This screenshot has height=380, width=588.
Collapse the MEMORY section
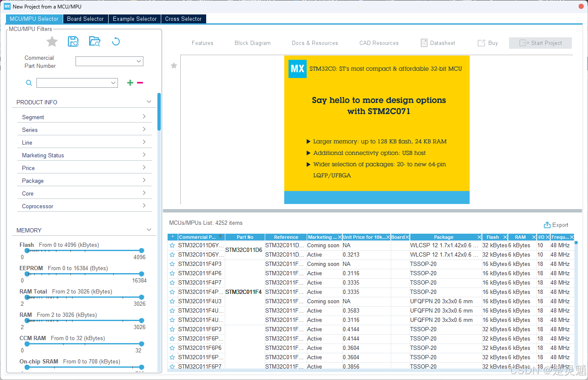pos(149,230)
